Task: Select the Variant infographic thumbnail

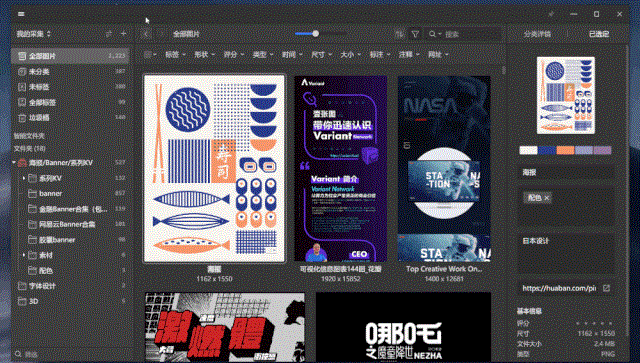Action: (x=340, y=169)
